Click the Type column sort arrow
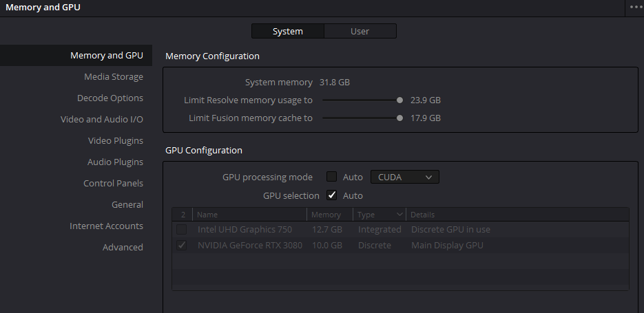 coord(399,215)
